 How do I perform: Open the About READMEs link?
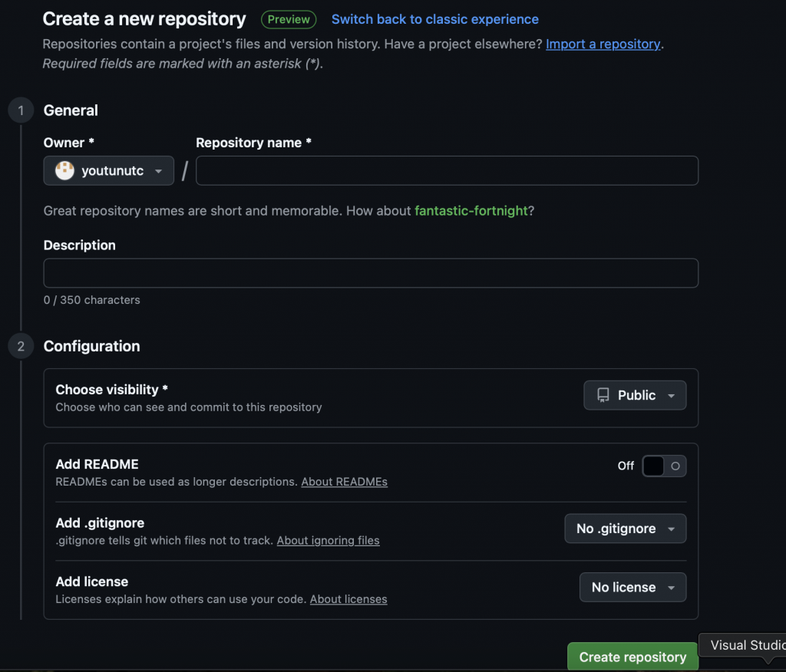(x=344, y=482)
